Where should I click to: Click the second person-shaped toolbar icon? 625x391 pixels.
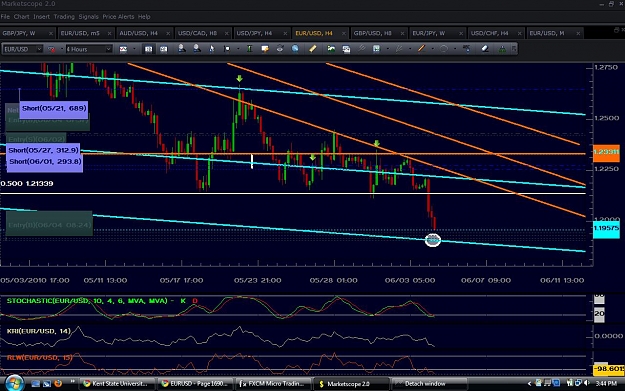[197, 49]
